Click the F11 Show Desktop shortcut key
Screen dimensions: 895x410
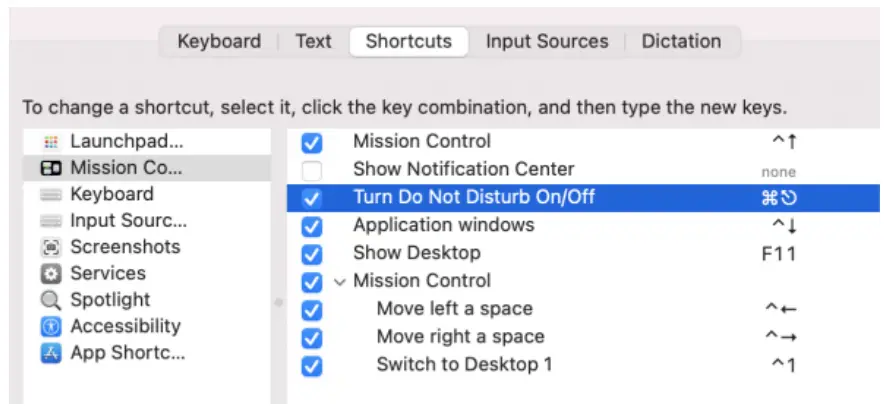click(778, 254)
